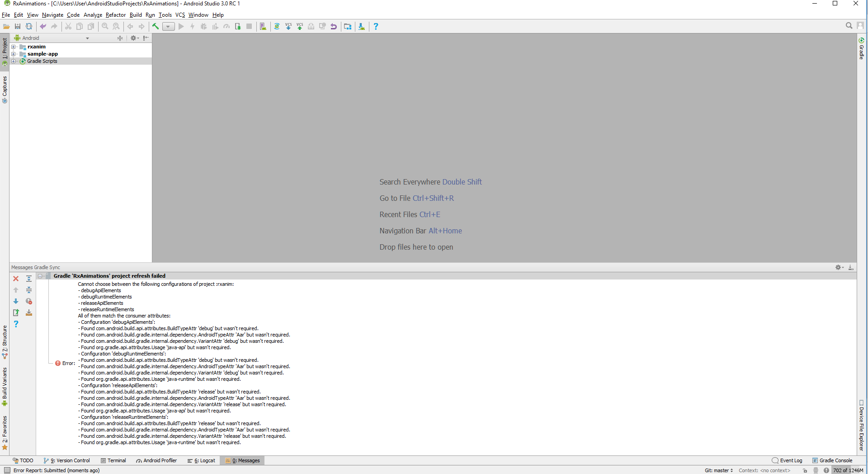This screenshot has width=868, height=474.
Task: Open the Build Variants side tab
Action: tap(5, 386)
